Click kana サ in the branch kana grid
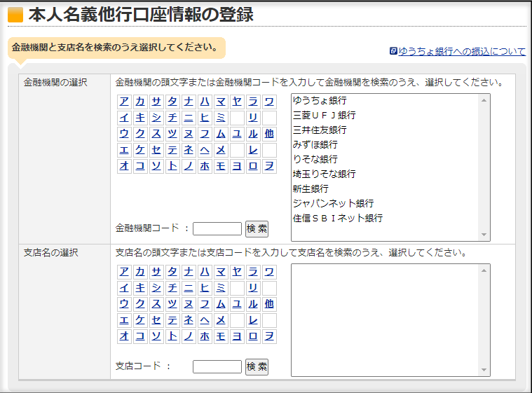 [156, 272]
